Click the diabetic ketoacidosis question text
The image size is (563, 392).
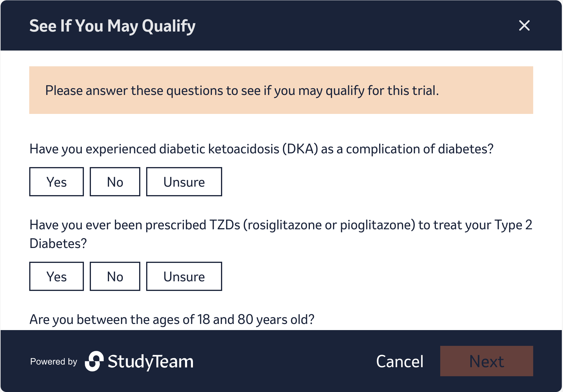[261, 149]
